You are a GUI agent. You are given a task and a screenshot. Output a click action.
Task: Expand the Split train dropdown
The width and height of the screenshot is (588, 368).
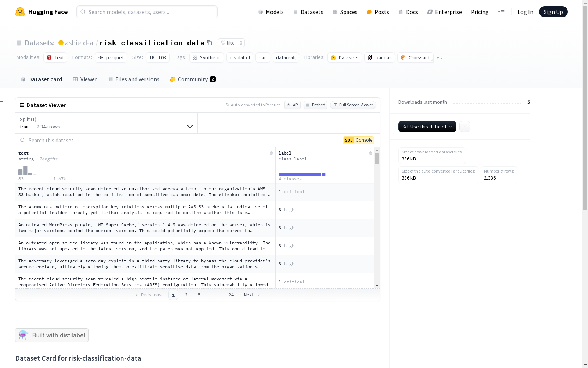point(106,123)
